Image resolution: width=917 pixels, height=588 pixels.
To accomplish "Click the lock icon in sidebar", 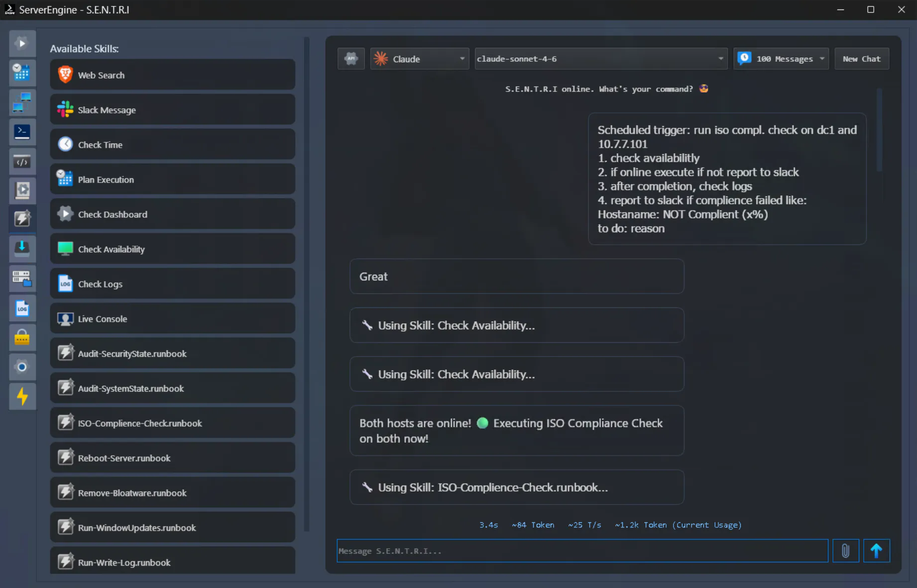I will point(22,338).
